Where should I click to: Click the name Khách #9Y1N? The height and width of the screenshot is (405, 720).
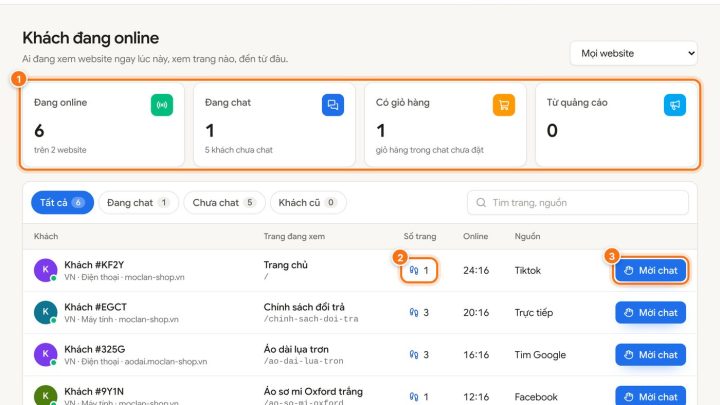pos(94,392)
